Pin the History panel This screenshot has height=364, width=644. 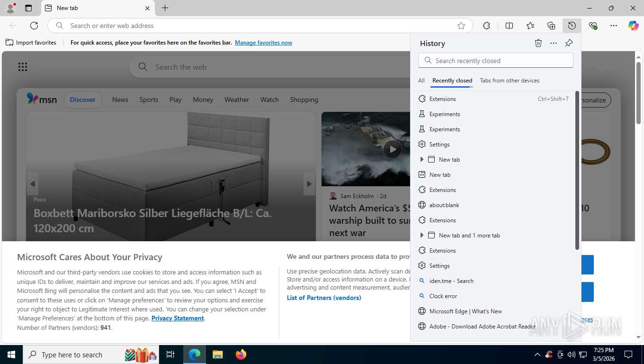pos(569,43)
